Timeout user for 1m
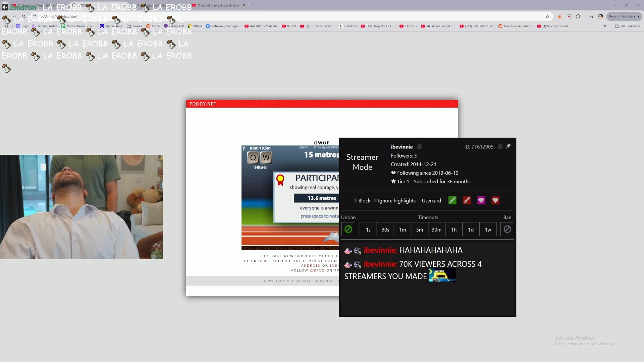Screen dimensions: 644x362 click(402, 230)
